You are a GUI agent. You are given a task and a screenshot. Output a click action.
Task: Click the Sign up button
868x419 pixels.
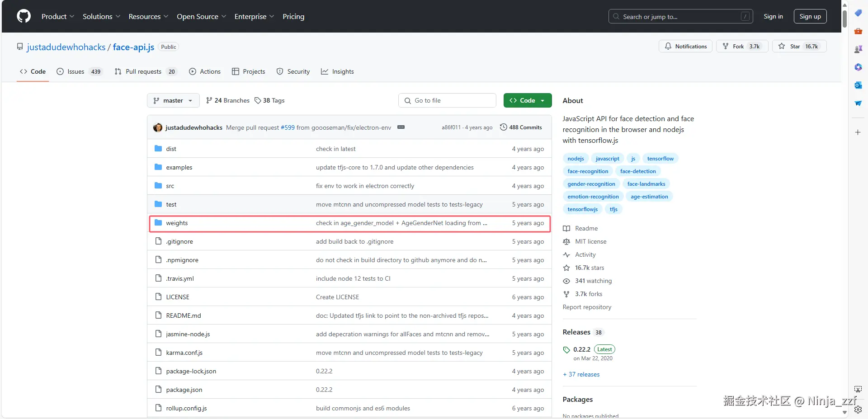click(x=810, y=16)
